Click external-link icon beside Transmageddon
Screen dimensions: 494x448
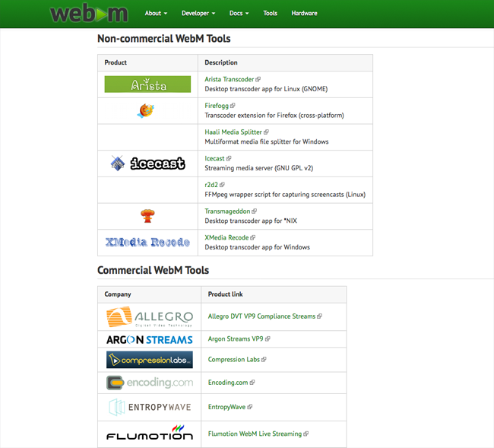255,211
